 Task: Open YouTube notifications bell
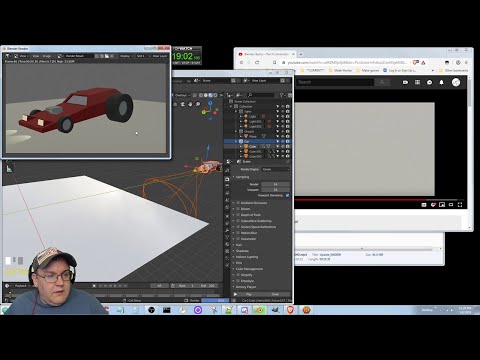(x=441, y=82)
